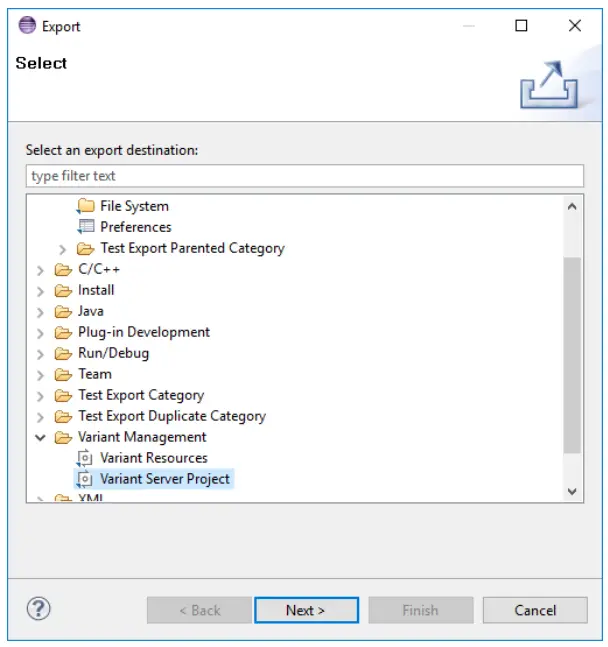This screenshot has height=647, width=608.
Task: Click the Preferences export icon
Action: [85, 227]
